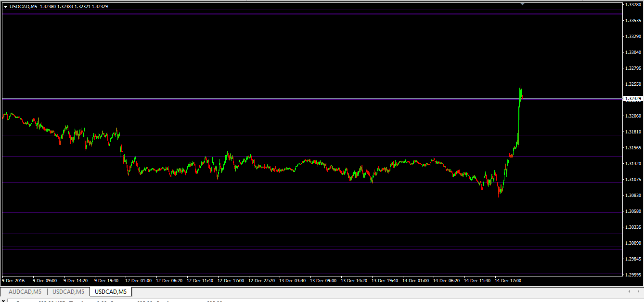This screenshot has height=302, width=644.
Task: Click the 14 Dec 17:00 time label
Action: click(508, 280)
